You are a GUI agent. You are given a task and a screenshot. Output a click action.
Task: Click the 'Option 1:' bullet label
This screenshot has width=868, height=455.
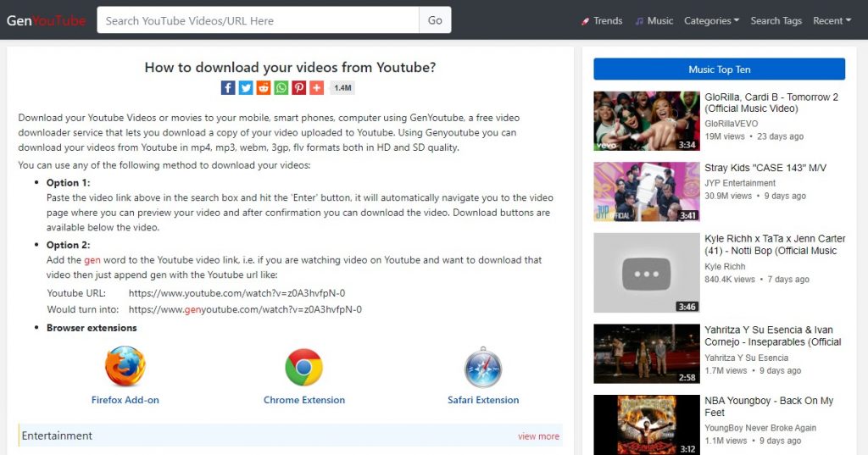click(68, 183)
